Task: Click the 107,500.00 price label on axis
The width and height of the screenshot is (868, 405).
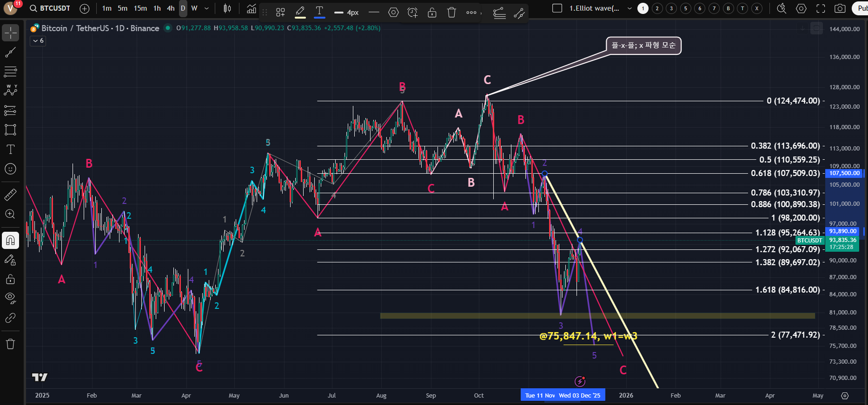Action: [844, 173]
